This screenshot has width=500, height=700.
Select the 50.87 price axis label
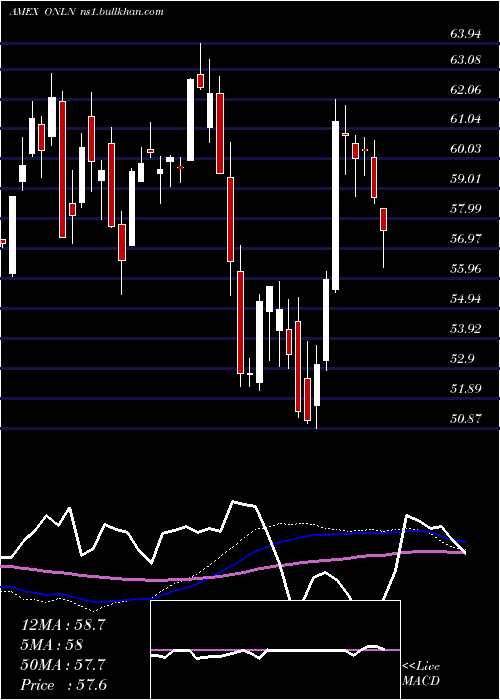pos(465,418)
